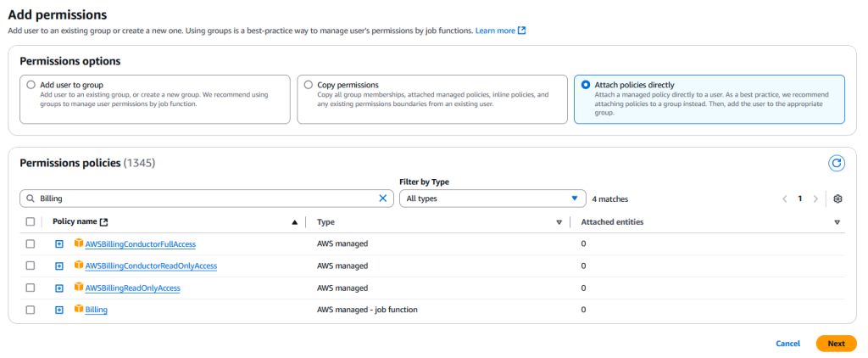Refresh the permissions policies list
This screenshot has height=358, width=868.
pyautogui.click(x=837, y=163)
